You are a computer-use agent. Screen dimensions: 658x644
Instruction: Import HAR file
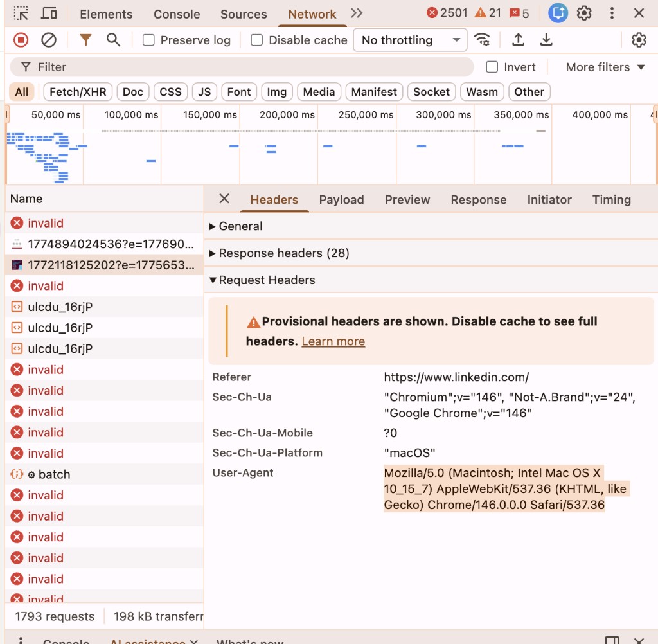coord(518,40)
